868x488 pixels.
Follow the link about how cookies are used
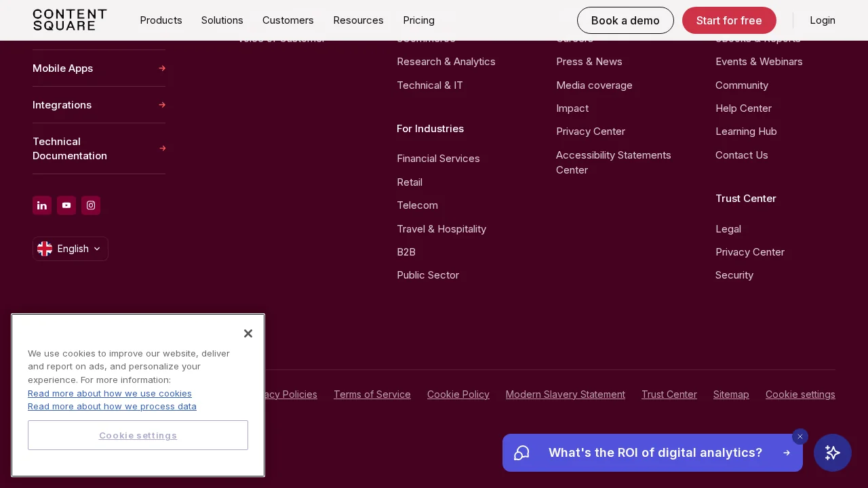[109, 393]
